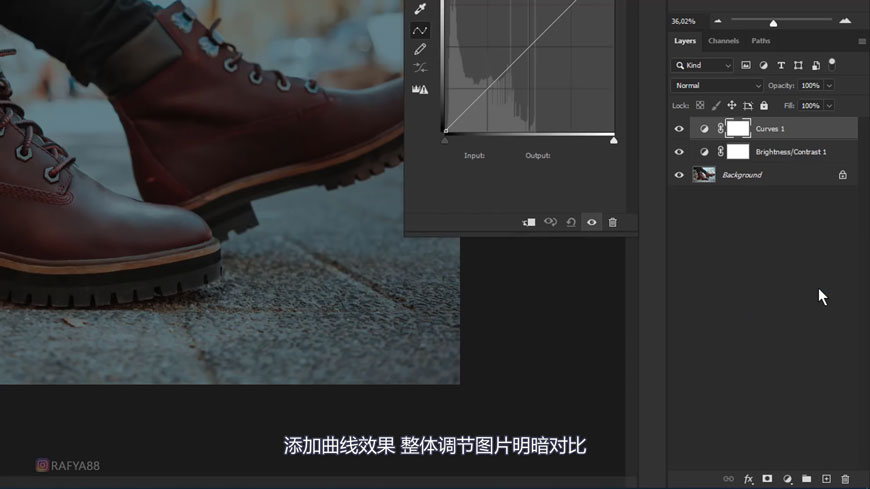The height and width of the screenshot is (489, 870).
Task: Click Navigator zoom in large mountains icon
Action: pos(845,21)
